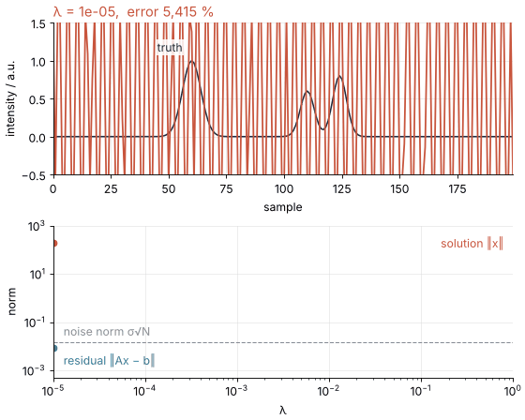Click the '10³' tick on norm axis
The height and width of the screenshot is (420, 525).
coord(37,227)
